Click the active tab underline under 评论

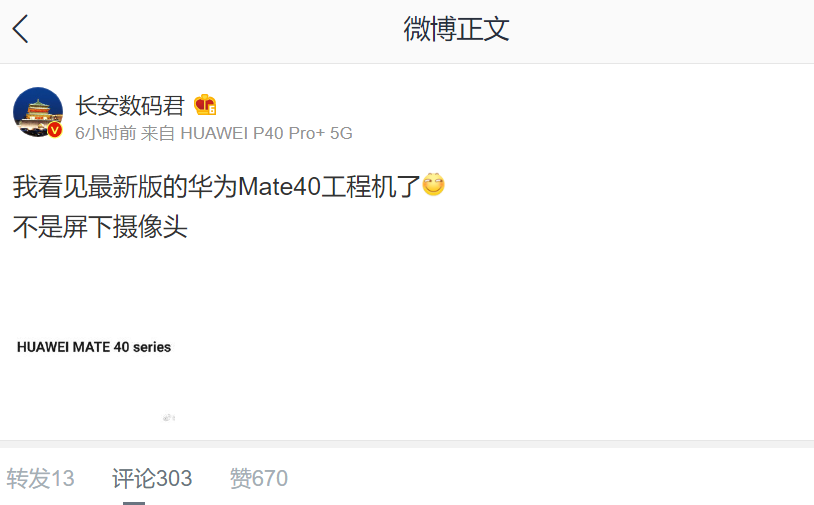(x=134, y=503)
